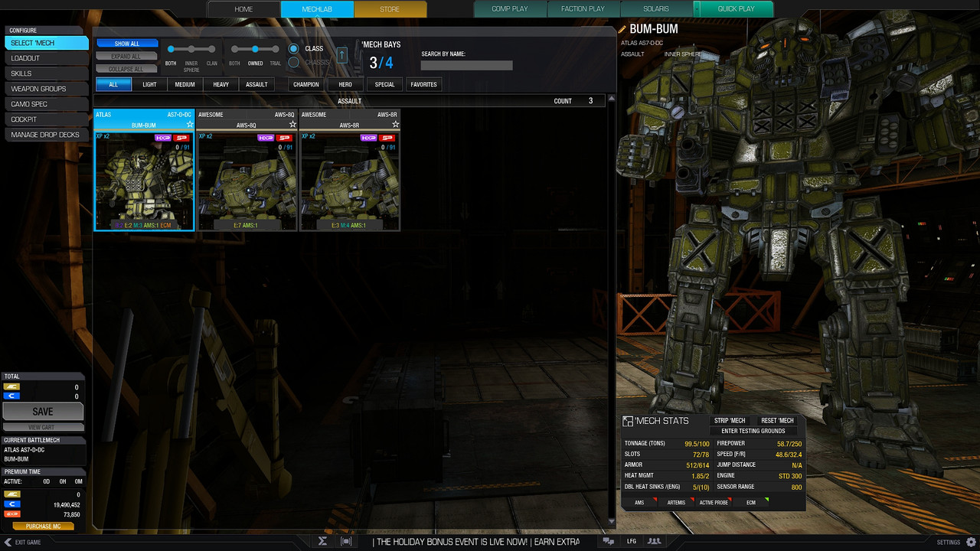Show Hero mechs only
Viewport: 980px width, 551px height.
coord(345,84)
